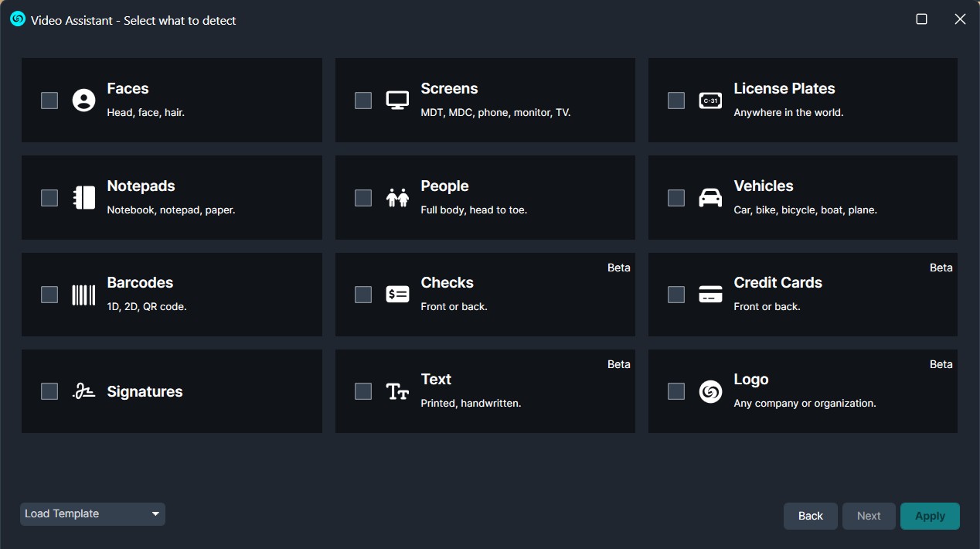Click the Notepads notebook icon
980x549 pixels.
(x=83, y=198)
